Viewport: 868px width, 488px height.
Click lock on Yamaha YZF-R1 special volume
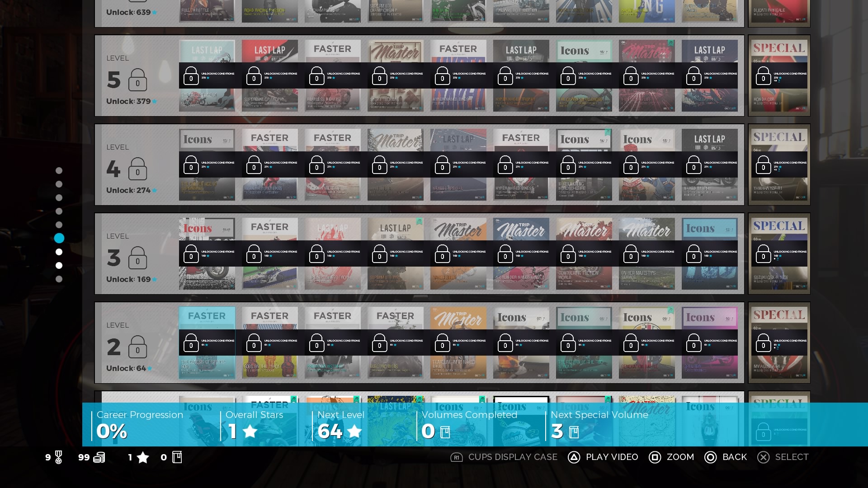(x=763, y=165)
